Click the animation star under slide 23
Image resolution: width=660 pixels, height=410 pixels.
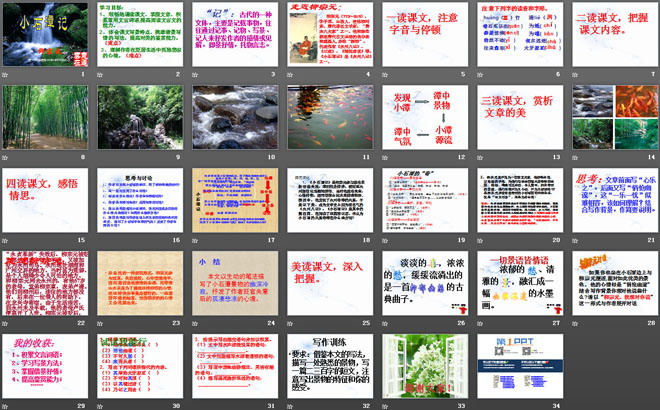point(100,324)
